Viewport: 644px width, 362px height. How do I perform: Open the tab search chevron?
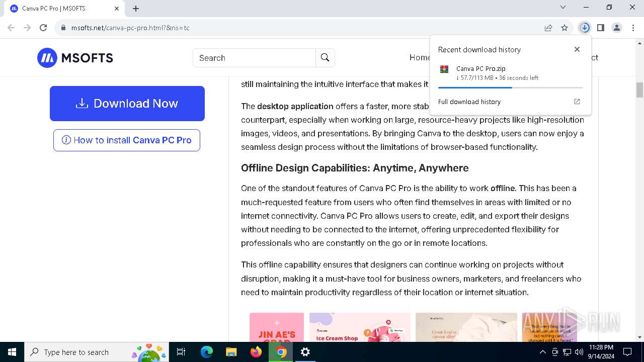[x=563, y=7]
